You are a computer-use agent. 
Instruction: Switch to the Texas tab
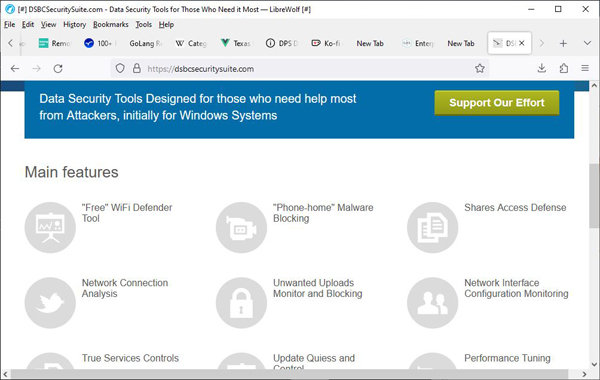[x=236, y=43]
